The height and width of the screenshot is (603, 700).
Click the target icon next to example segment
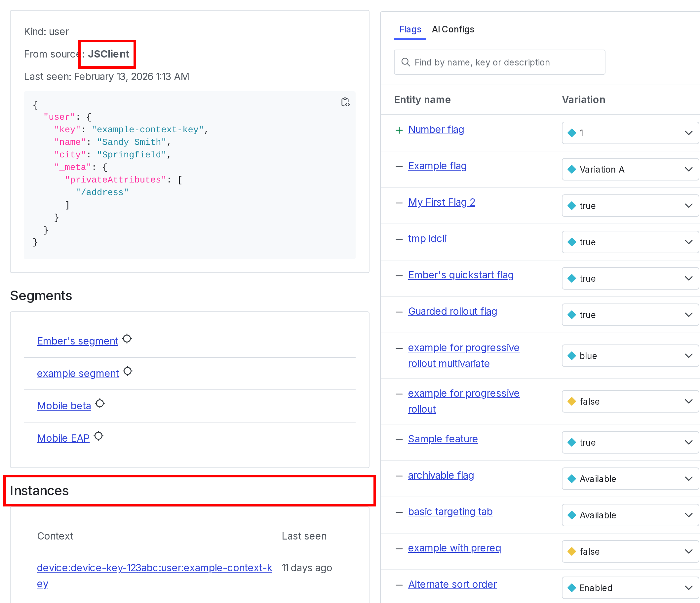(128, 371)
